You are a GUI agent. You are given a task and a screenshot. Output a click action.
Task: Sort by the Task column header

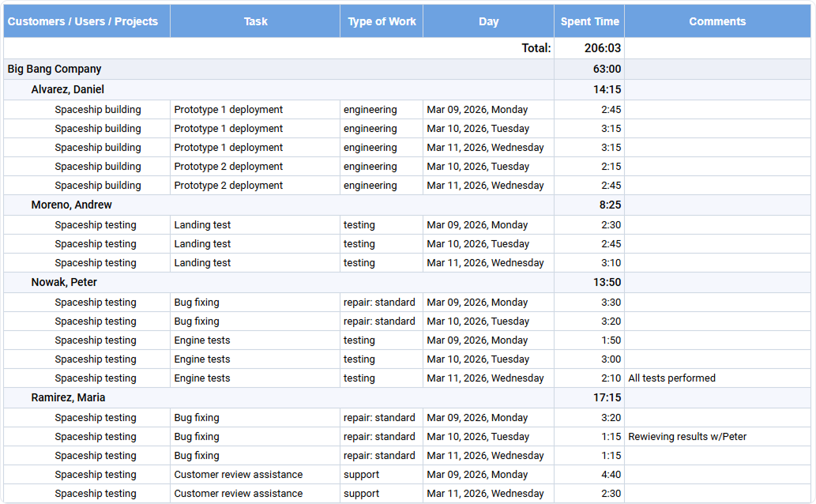click(254, 21)
